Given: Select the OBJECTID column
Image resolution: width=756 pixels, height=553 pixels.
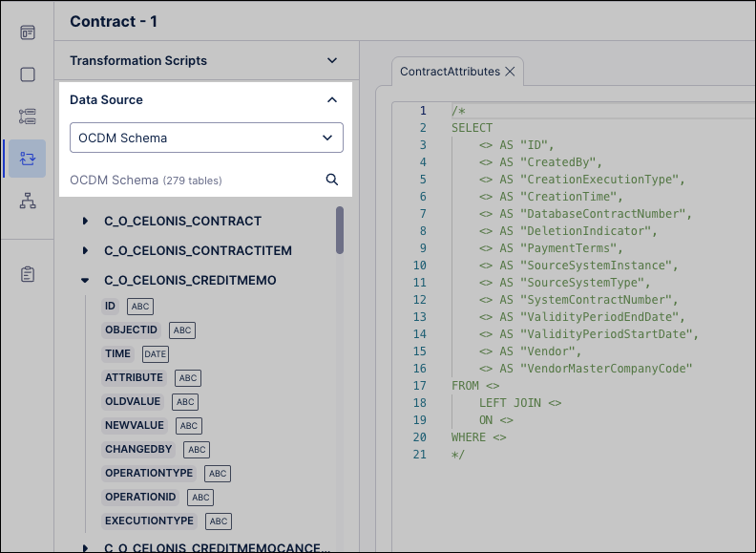Looking at the screenshot, I should [x=131, y=330].
